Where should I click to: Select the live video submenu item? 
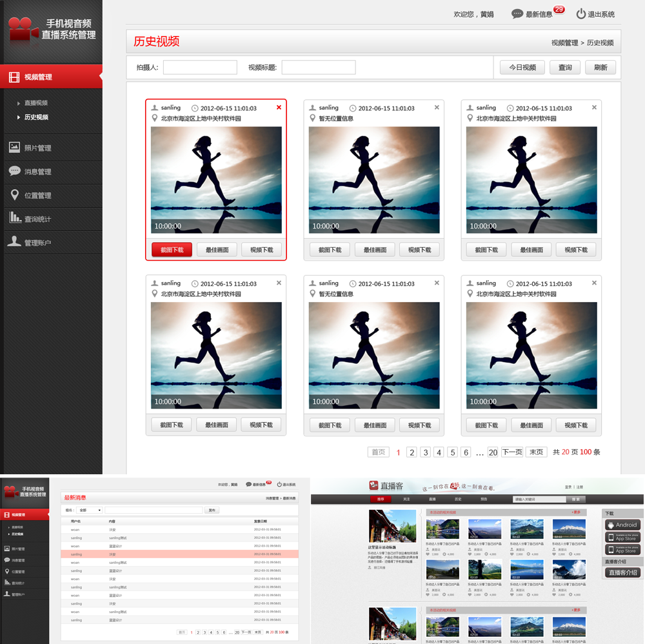[x=36, y=103]
